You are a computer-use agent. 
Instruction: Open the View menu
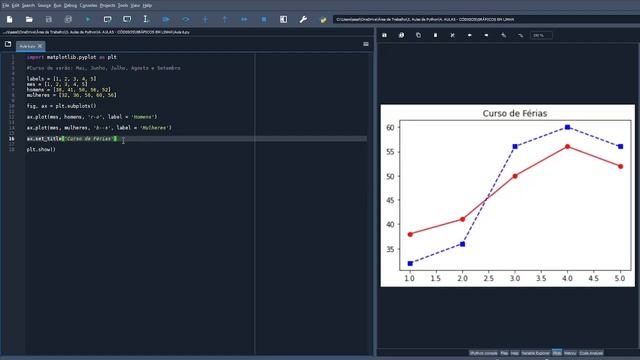pyautogui.click(x=135, y=5)
